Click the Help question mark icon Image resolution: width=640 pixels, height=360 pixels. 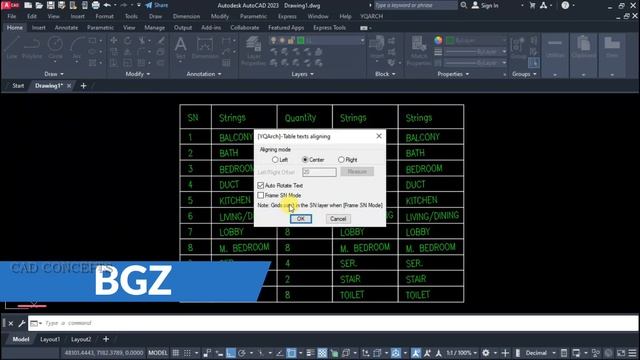point(565,5)
